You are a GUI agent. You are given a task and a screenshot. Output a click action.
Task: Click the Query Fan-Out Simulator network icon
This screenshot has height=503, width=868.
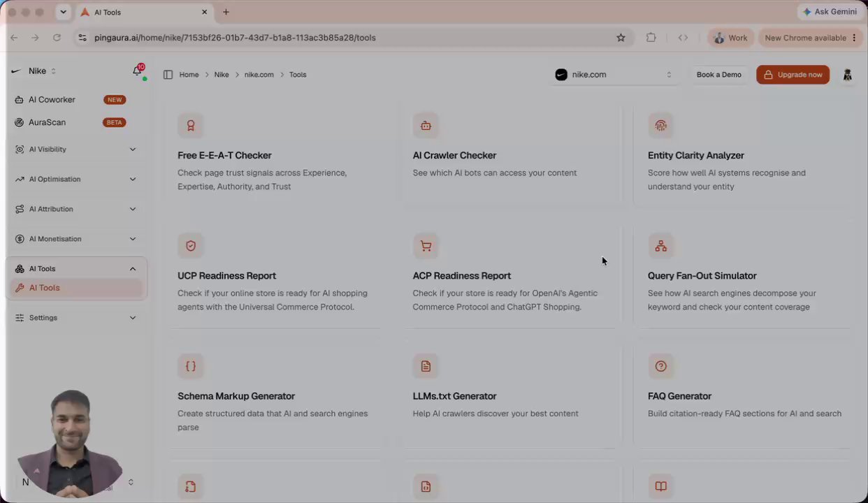[x=660, y=246]
